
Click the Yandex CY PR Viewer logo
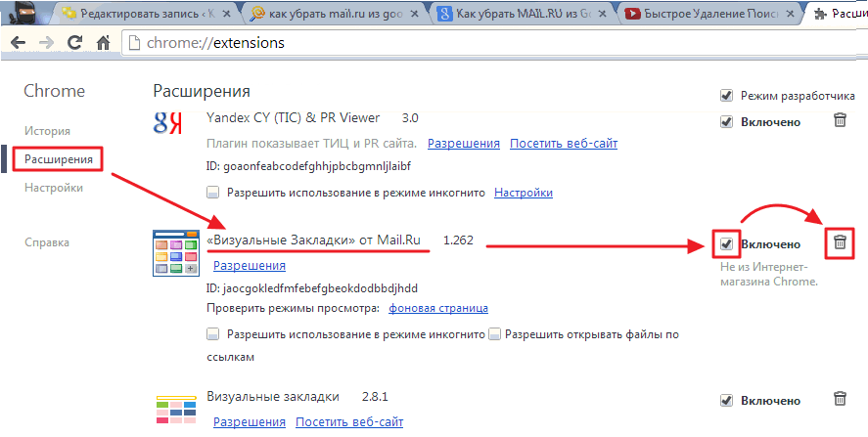tap(167, 122)
